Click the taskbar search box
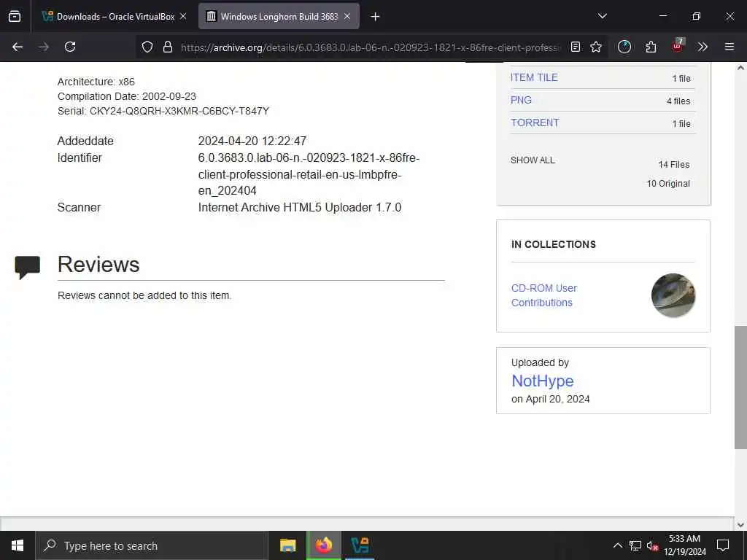The image size is (747, 560). 152,545
